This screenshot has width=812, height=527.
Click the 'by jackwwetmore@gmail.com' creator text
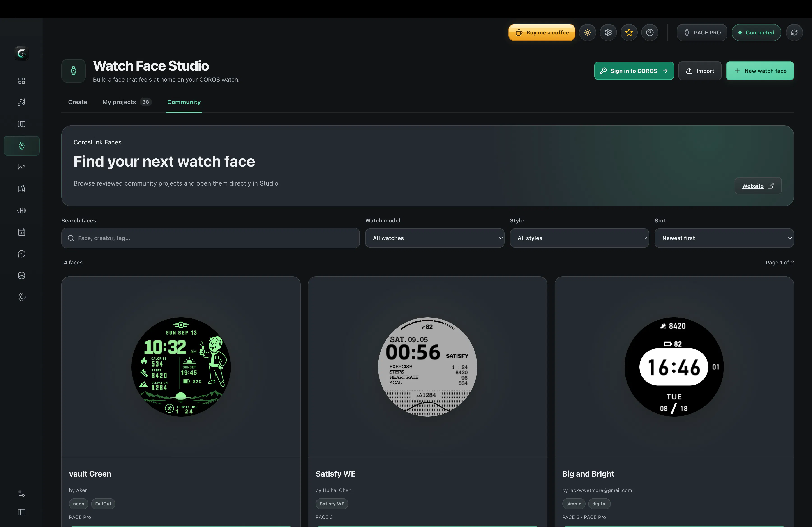click(597, 490)
